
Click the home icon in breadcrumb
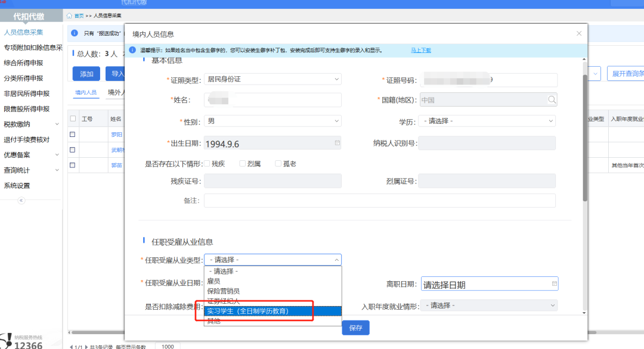[69, 15]
